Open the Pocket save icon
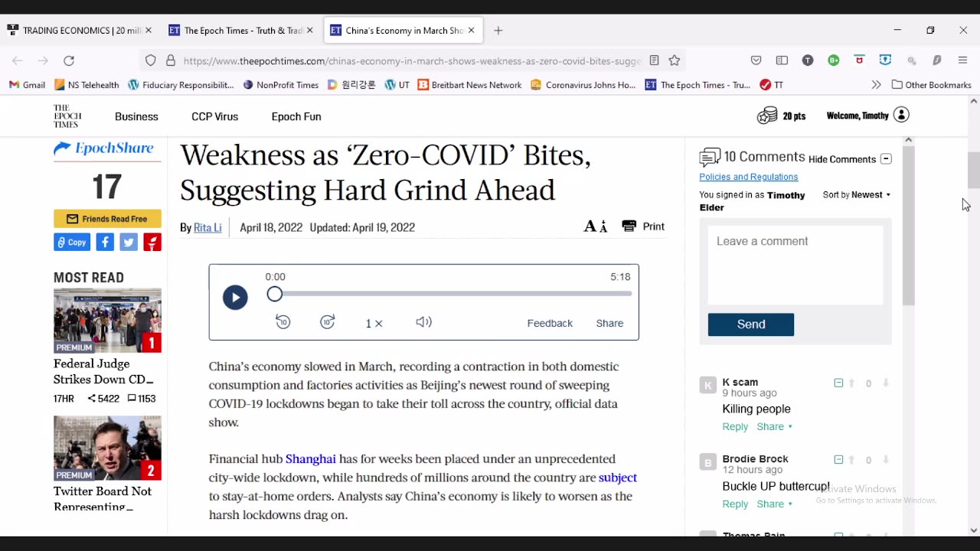The width and height of the screenshot is (980, 551). [756, 60]
